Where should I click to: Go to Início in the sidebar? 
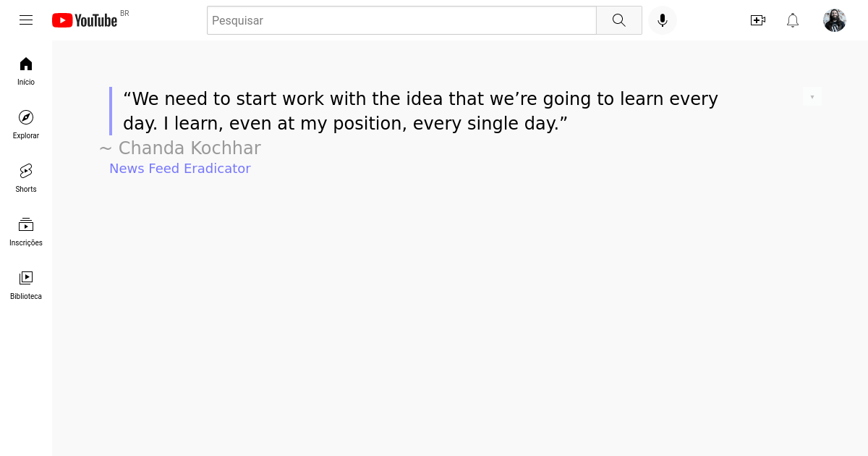point(26,71)
